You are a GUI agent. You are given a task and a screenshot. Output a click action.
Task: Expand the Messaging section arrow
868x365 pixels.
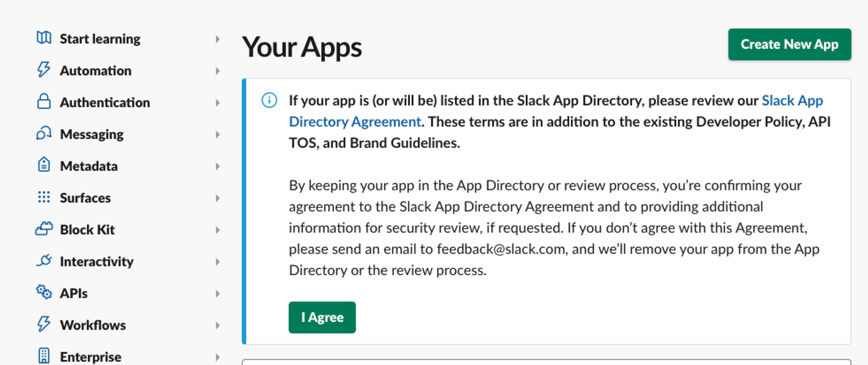click(217, 134)
